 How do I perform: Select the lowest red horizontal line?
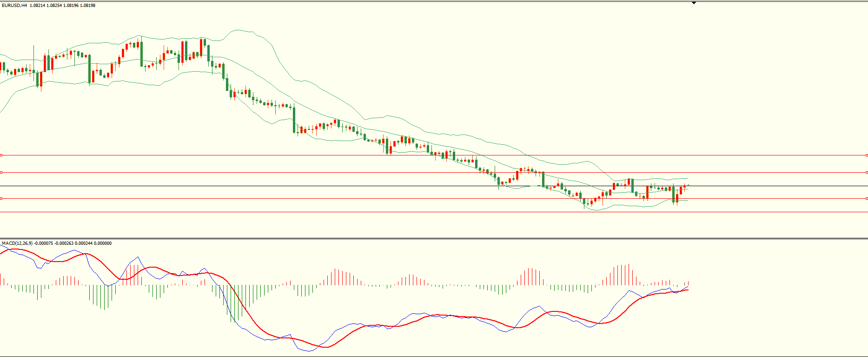click(x=418, y=198)
